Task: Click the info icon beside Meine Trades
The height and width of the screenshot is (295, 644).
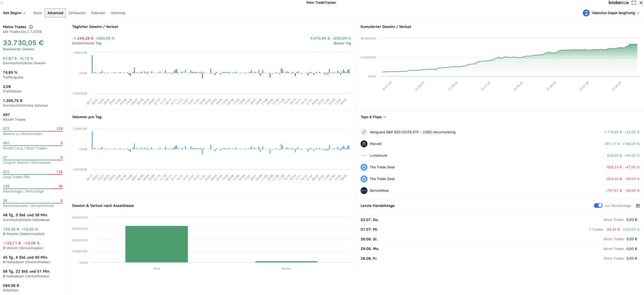Action: tap(31, 27)
